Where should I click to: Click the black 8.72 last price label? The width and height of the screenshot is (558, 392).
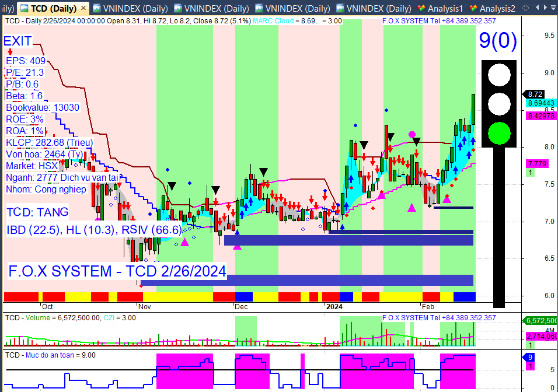point(535,94)
